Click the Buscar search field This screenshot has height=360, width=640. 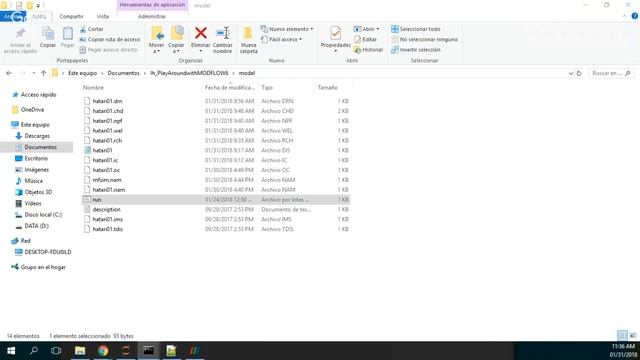point(611,73)
